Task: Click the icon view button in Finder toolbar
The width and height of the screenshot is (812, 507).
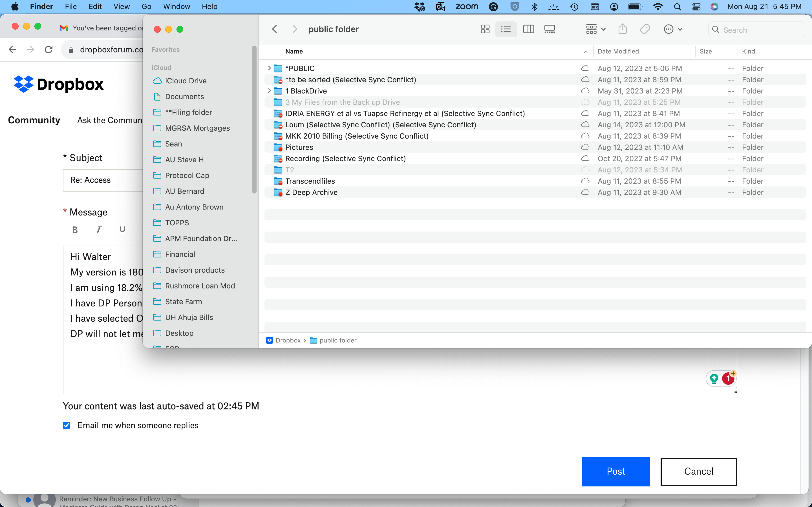Action: [x=485, y=29]
